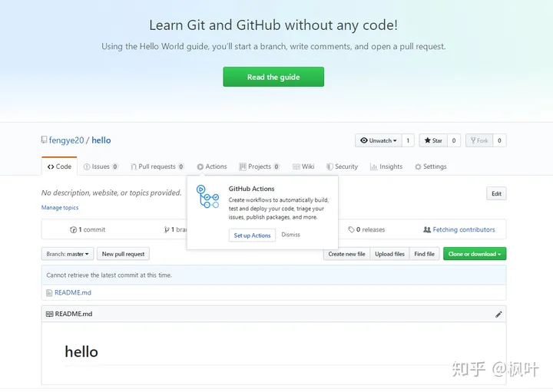The height and width of the screenshot is (392, 553).
Task: Click the 'Learn Git and GitHub' heading
Action: (273, 25)
